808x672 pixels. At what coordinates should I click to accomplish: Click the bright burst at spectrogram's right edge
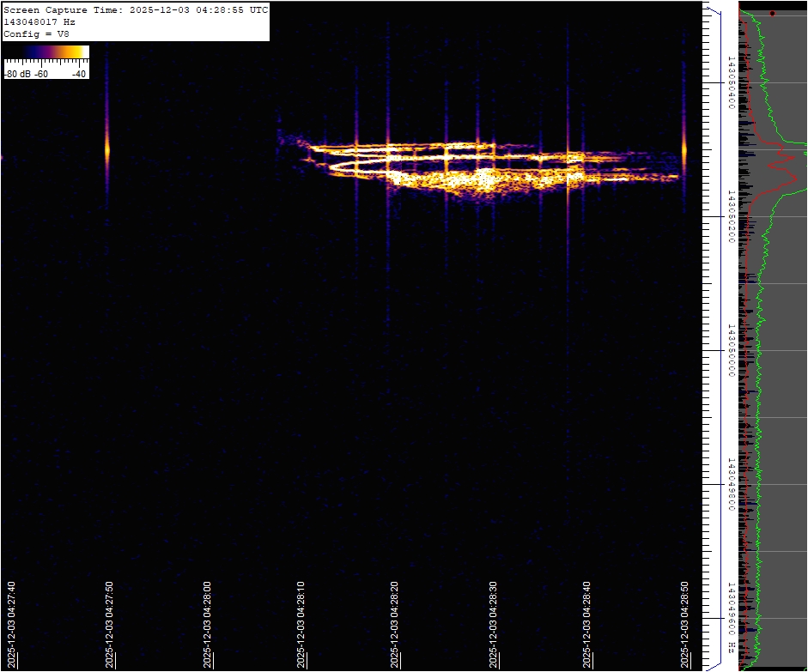coord(684,150)
